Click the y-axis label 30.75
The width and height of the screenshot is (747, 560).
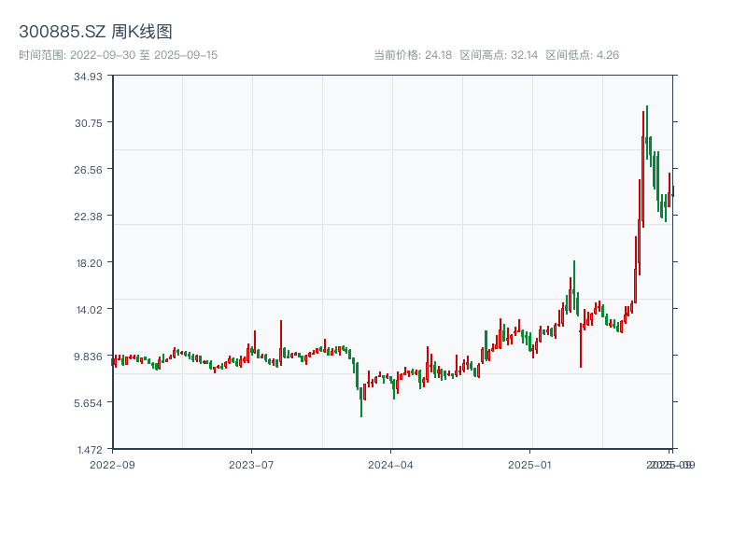pyautogui.click(x=89, y=123)
